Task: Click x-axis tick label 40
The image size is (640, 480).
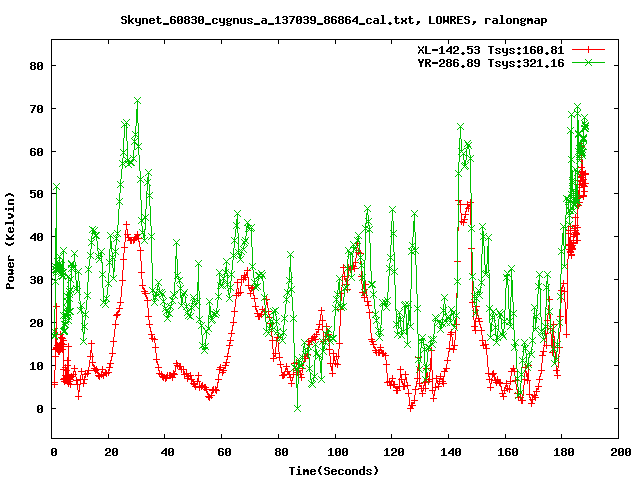Action: pyautogui.click(x=167, y=452)
